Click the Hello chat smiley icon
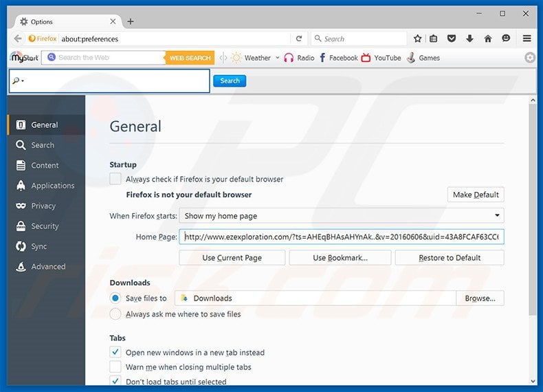The image size is (543, 392). [x=506, y=39]
